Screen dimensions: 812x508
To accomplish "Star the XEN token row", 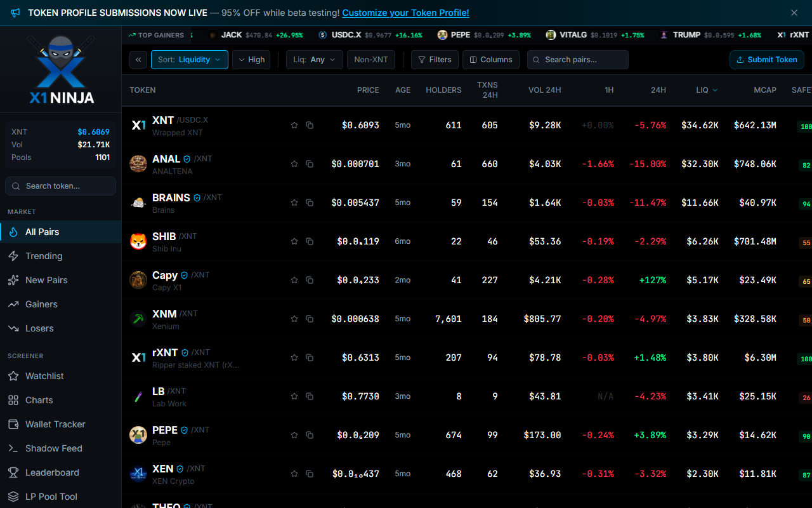I will pyautogui.click(x=294, y=474).
